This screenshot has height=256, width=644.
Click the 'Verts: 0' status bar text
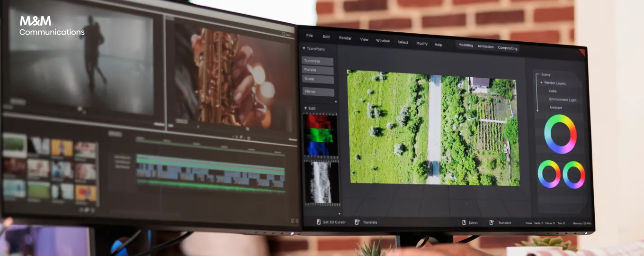click(x=538, y=223)
